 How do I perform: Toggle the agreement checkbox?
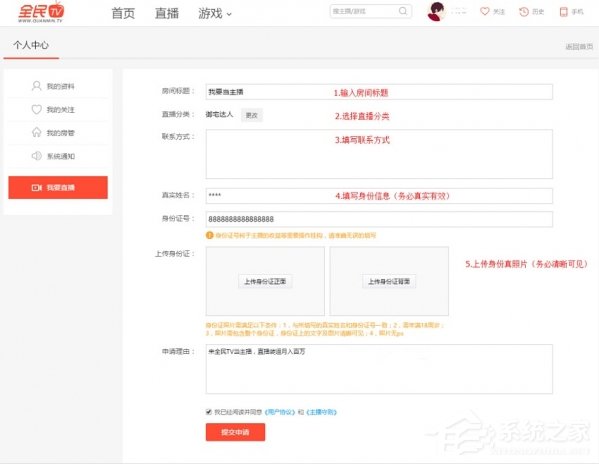point(209,412)
